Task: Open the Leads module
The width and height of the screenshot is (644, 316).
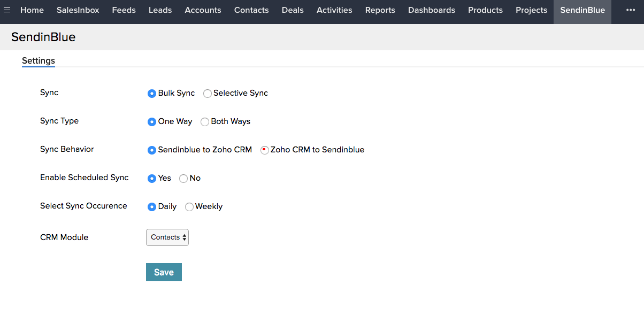Action: (160, 10)
